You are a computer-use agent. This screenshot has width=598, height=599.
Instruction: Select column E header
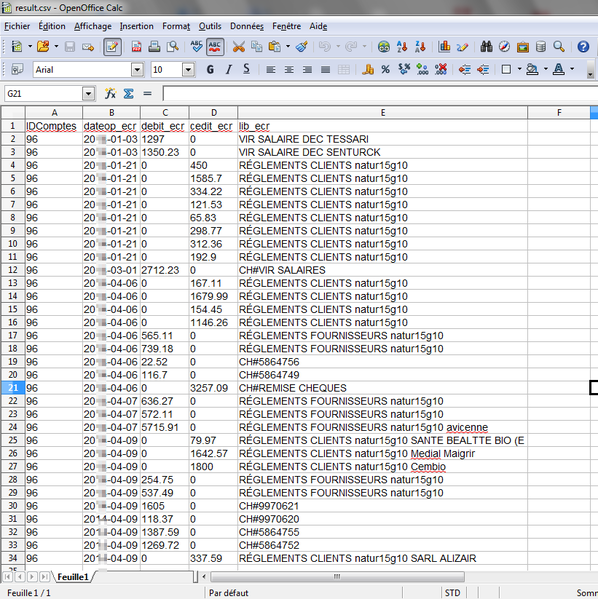tap(382, 113)
